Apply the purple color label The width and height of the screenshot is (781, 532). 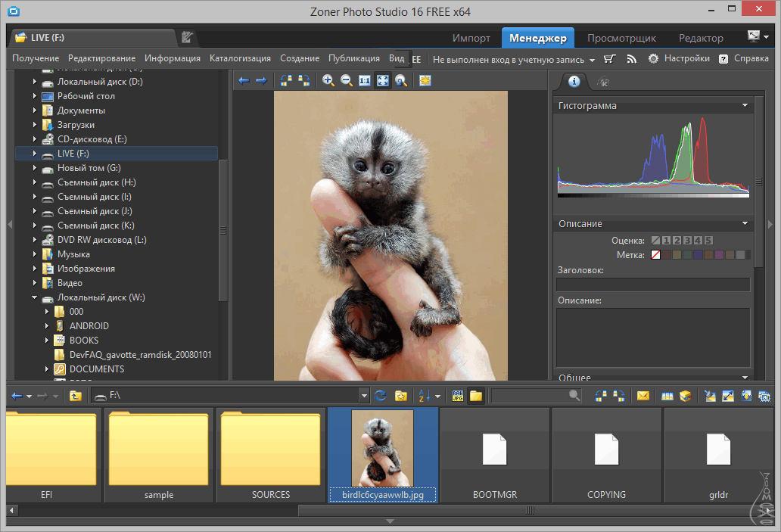tap(719, 255)
